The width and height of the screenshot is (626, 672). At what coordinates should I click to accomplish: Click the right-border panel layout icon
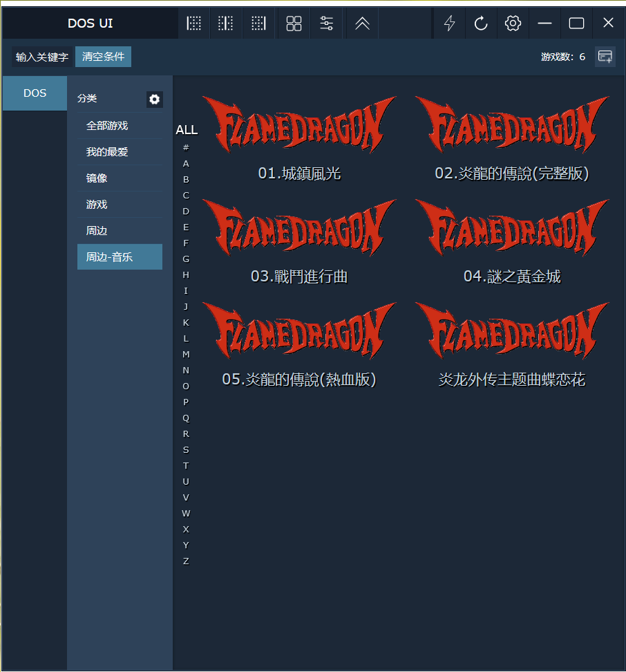click(258, 24)
